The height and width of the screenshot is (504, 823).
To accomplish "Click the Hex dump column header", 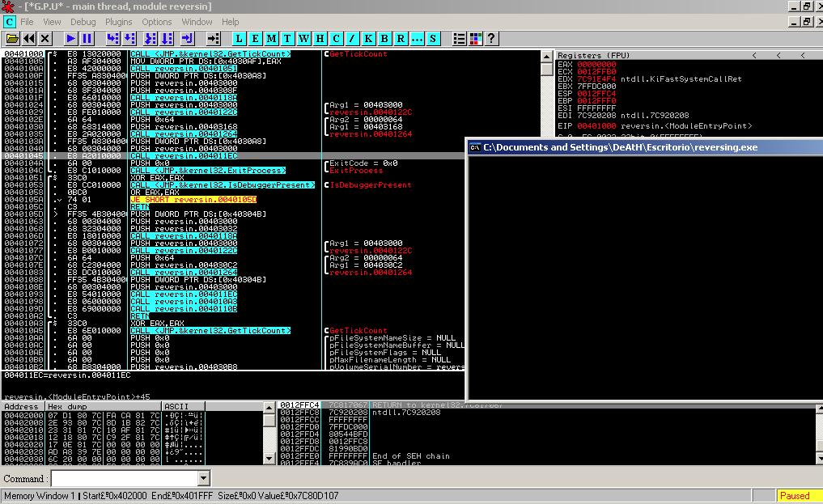I will (104, 406).
